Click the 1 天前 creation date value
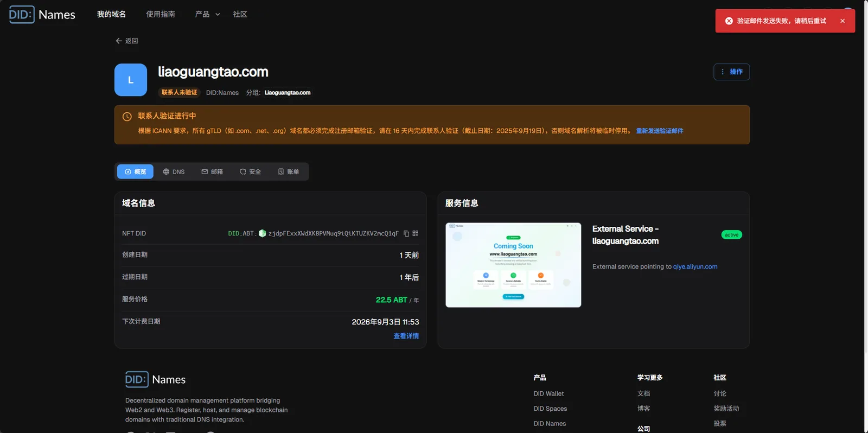 (x=409, y=255)
